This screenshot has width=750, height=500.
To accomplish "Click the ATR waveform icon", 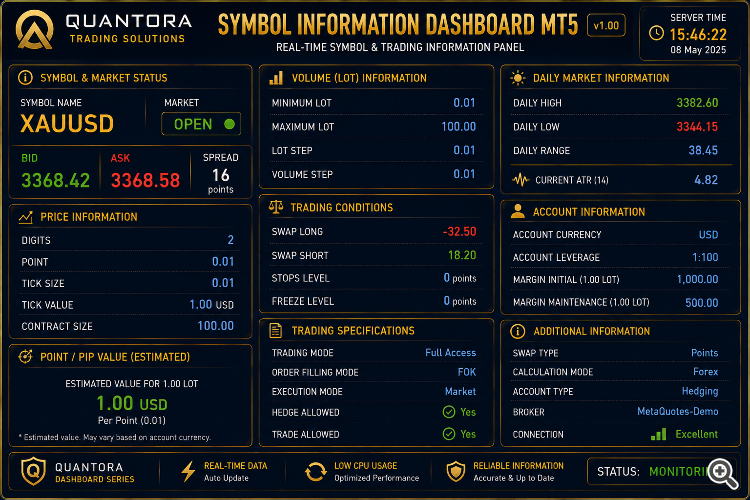I will [x=520, y=180].
